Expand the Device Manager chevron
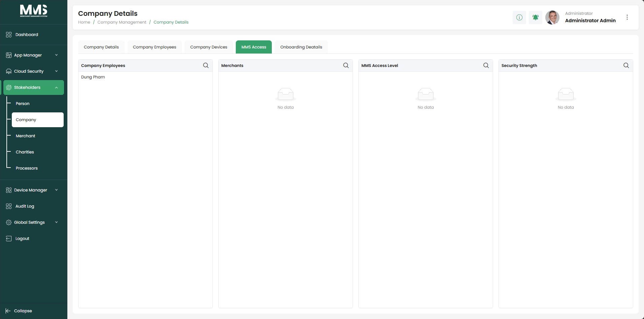The width and height of the screenshot is (644, 319). click(x=56, y=190)
